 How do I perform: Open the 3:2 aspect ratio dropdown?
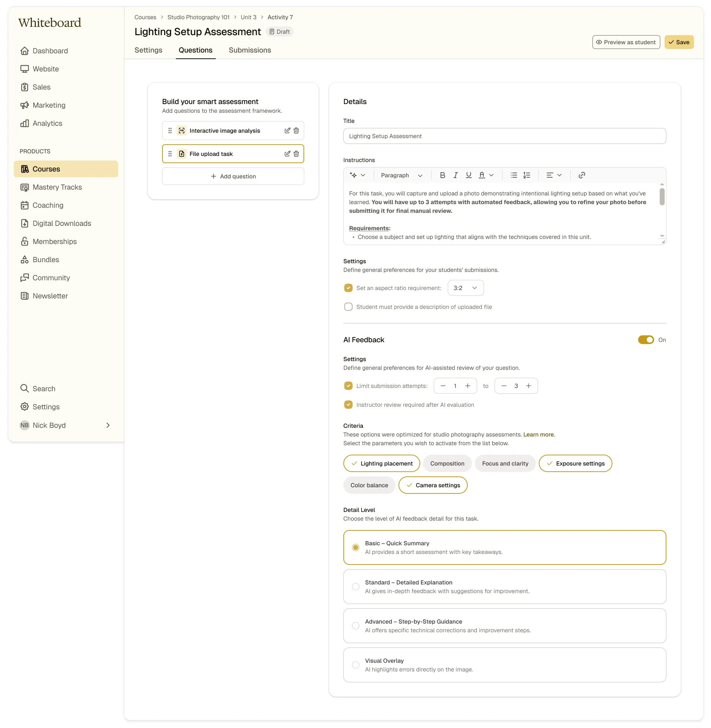(x=465, y=288)
